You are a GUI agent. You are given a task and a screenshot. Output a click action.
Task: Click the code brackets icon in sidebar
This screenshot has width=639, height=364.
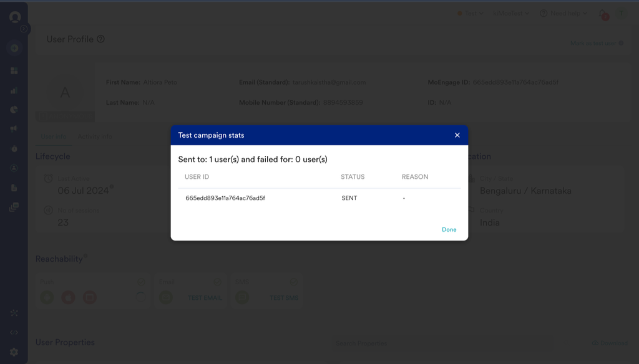coord(14,333)
